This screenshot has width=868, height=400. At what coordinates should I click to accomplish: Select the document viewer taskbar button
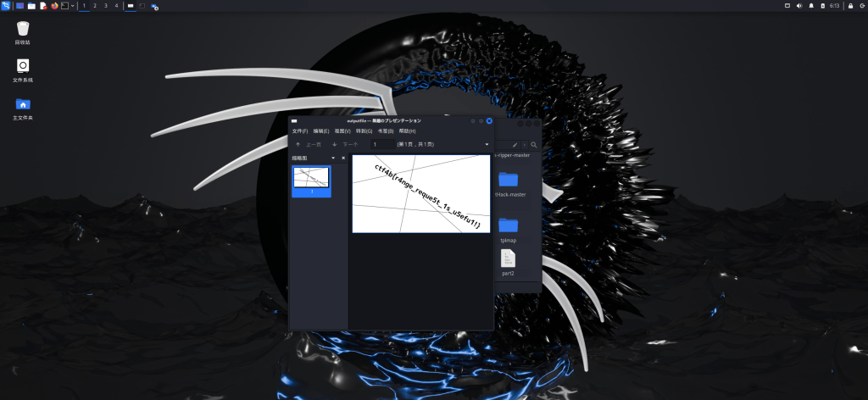point(131,6)
